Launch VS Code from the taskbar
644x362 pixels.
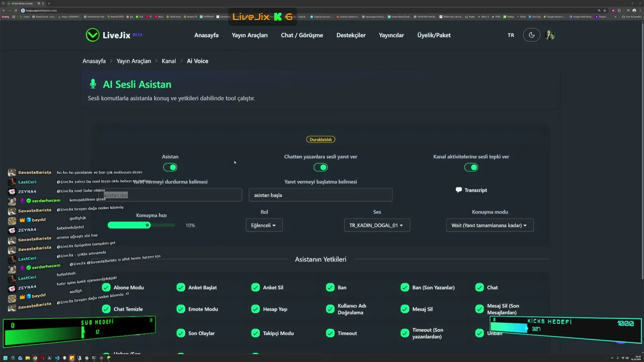click(57, 358)
